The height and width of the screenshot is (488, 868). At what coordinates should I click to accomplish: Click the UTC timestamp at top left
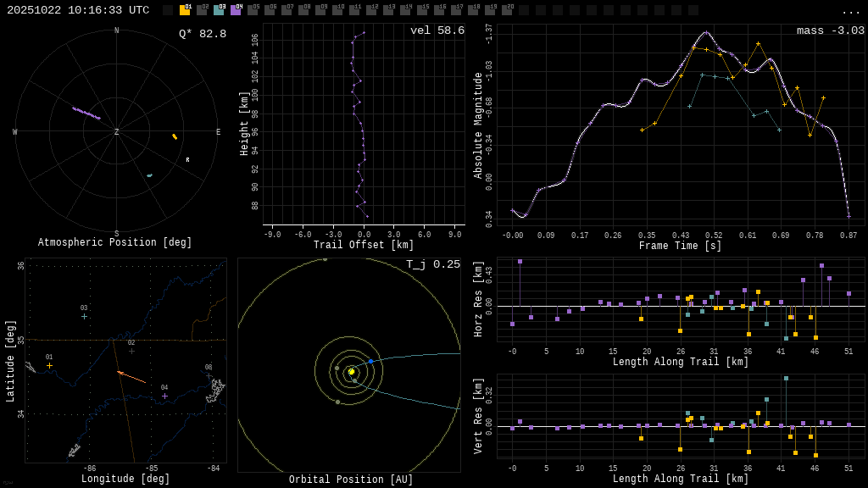[78, 10]
